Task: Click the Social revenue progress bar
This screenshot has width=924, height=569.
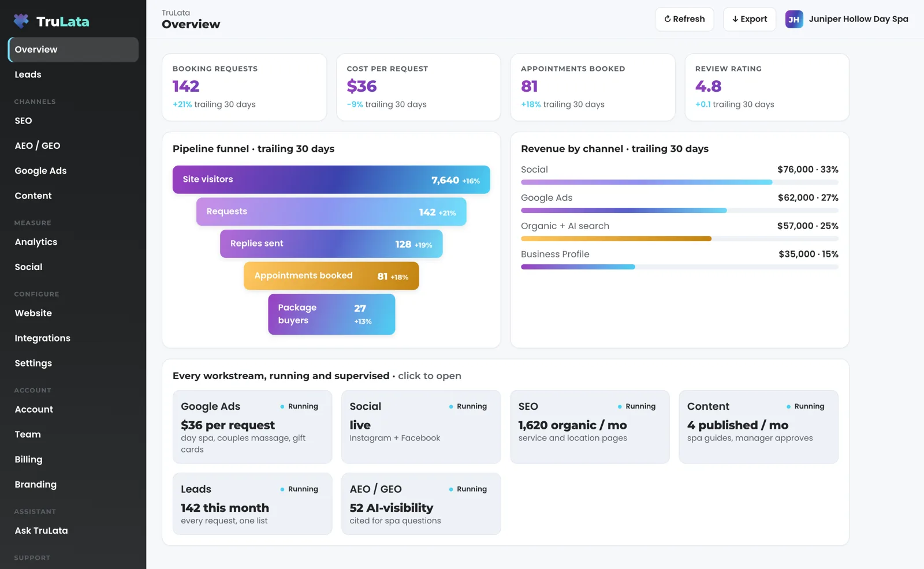Action: click(680, 182)
